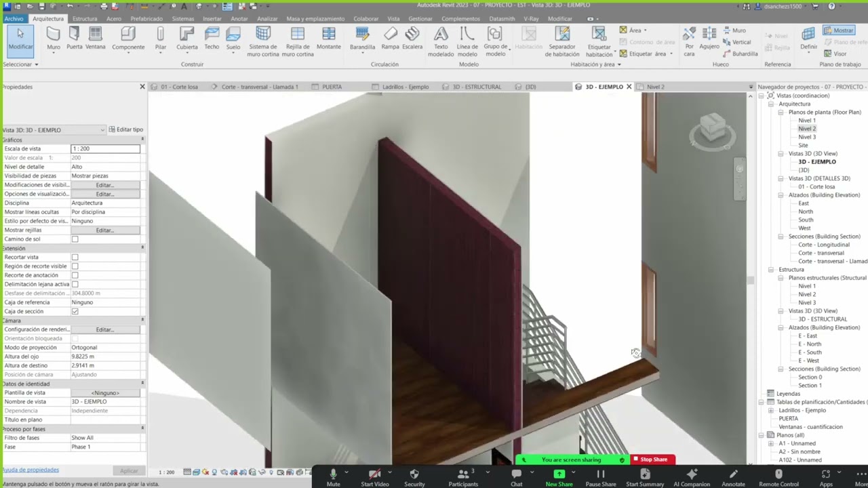Collapse the Estructura tree node
This screenshot has height=488, width=868.
click(x=771, y=270)
